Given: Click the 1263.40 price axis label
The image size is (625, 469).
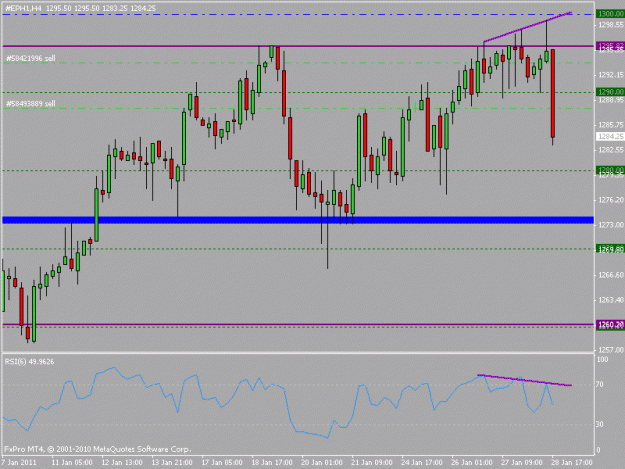Looking at the screenshot, I should 610,300.
